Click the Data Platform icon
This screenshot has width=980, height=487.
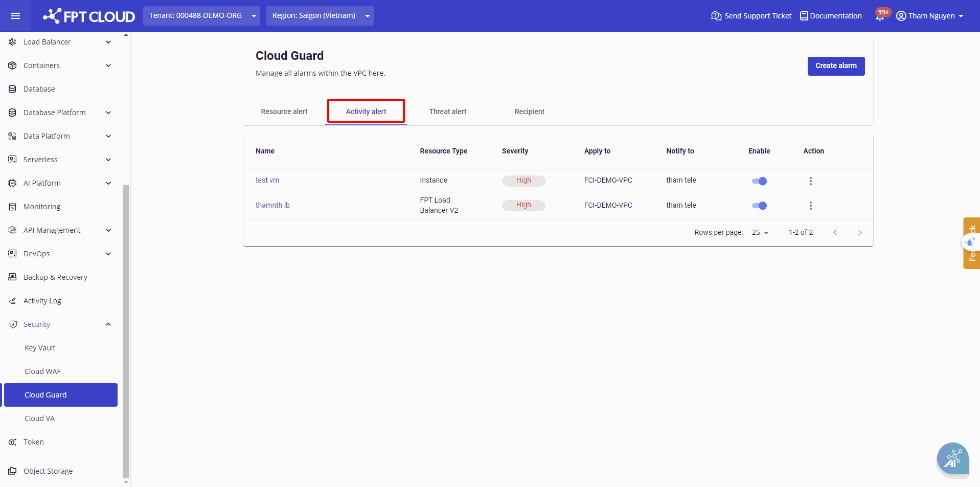[x=12, y=136]
